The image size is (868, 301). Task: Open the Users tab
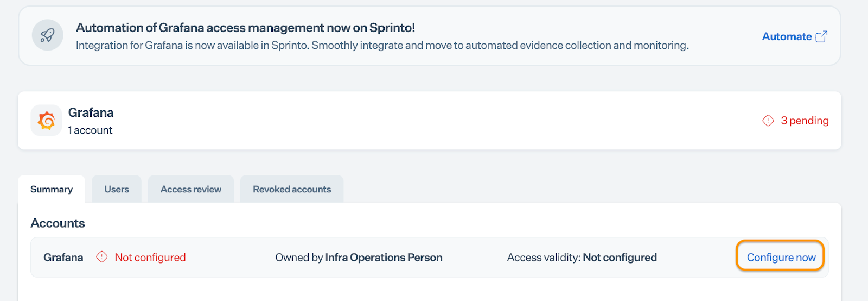click(117, 189)
